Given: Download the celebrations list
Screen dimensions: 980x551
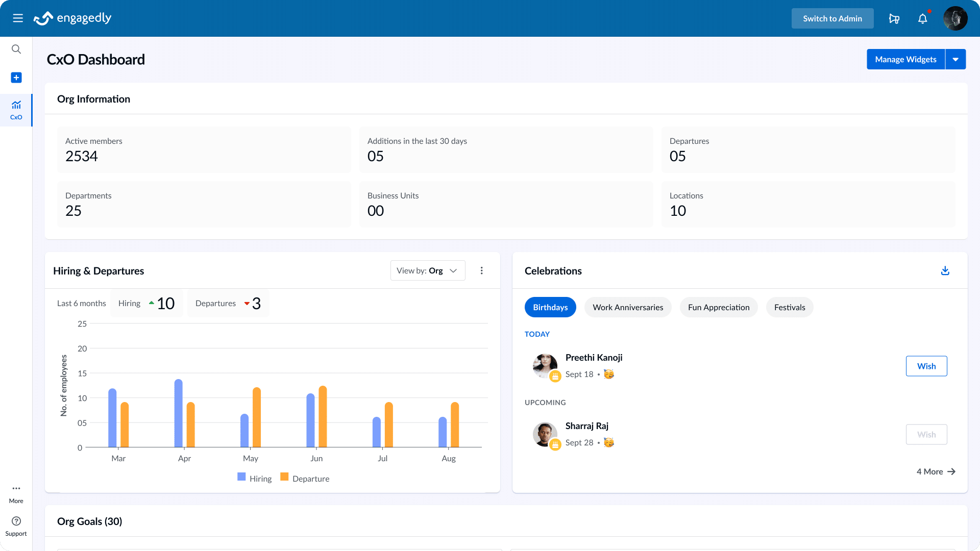Looking at the screenshot, I should point(945,271).
